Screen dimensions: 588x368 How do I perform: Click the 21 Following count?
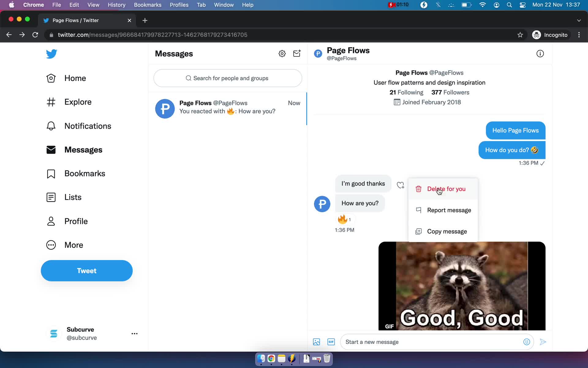pyautogui.click(x=406, y=92)
